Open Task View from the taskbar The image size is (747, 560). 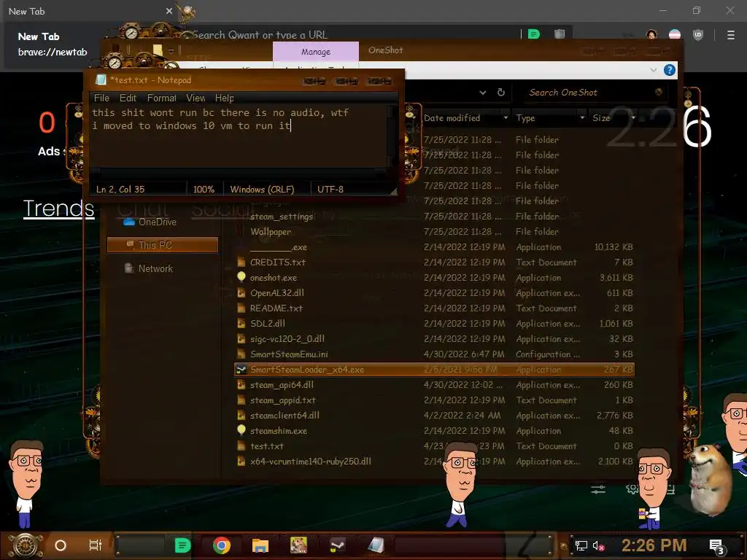pyautogui.click(x=96, y=545)
